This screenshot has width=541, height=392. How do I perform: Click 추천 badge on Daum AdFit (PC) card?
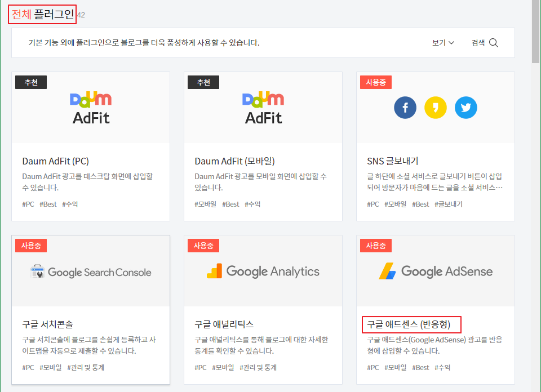31,82
